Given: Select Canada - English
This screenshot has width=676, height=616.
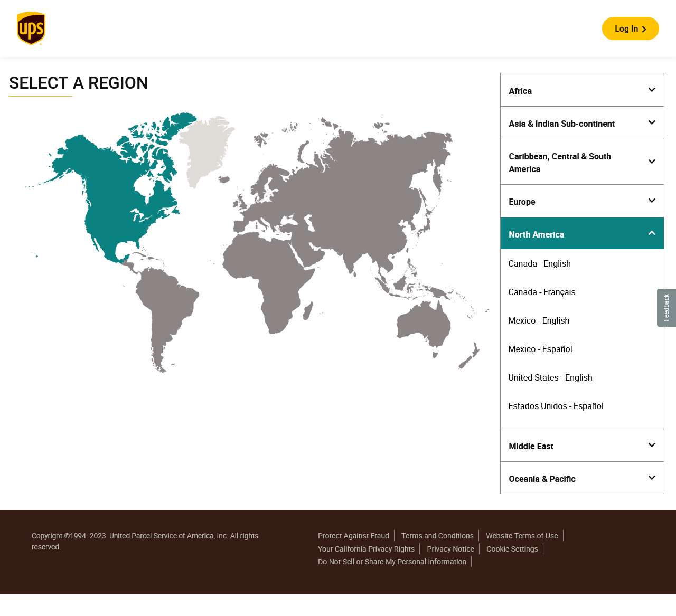Looking at the screenshot, I should coord(539,263).
